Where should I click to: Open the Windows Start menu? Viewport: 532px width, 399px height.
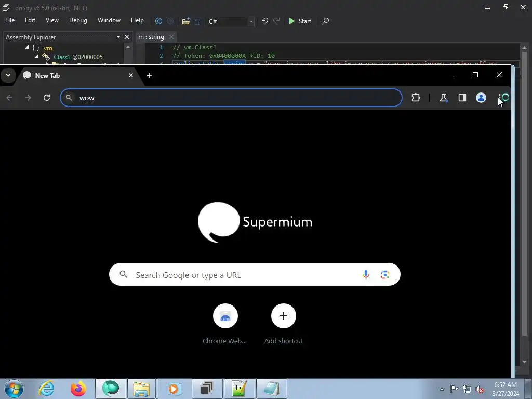[14, 389]
